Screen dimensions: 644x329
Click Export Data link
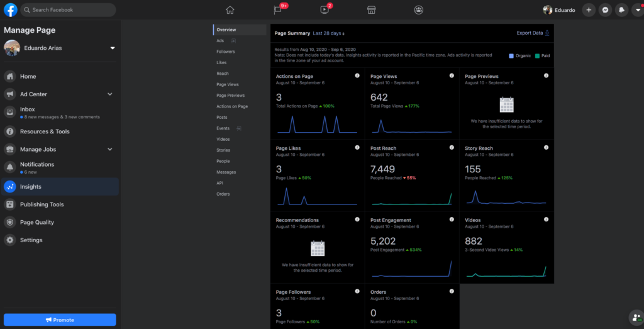533,33
